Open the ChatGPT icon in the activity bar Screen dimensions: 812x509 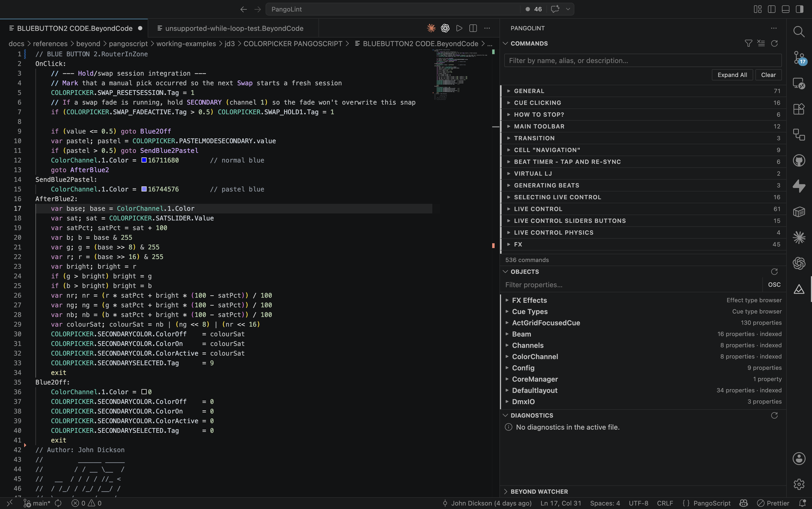[x=799, y=263]
